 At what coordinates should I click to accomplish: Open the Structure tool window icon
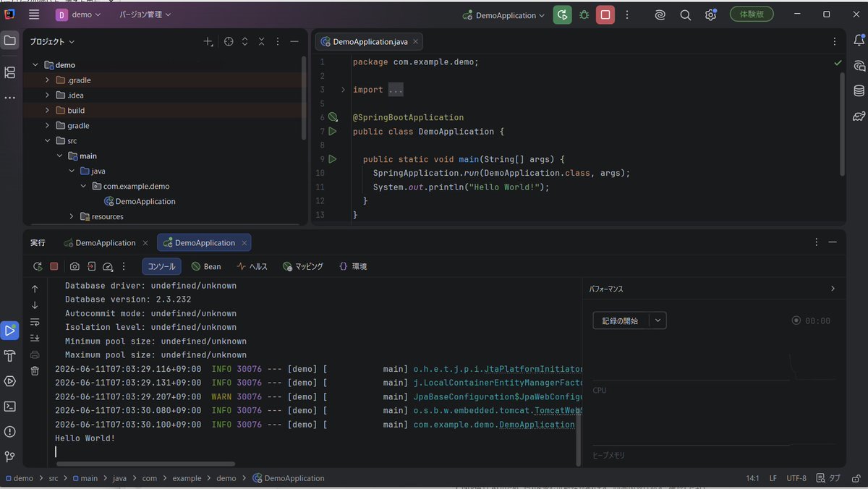[10, 72]
